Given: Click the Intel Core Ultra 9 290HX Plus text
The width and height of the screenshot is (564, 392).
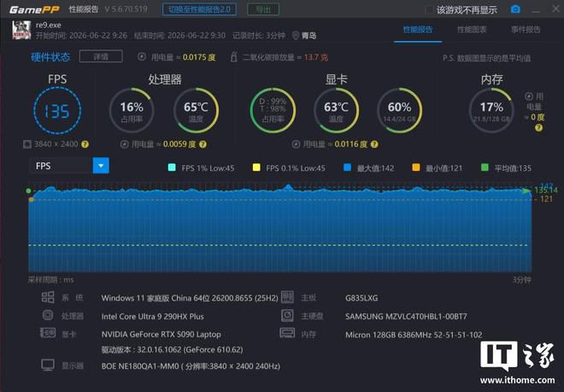Looking at the screenshot, I should click(x=152, y=317).
